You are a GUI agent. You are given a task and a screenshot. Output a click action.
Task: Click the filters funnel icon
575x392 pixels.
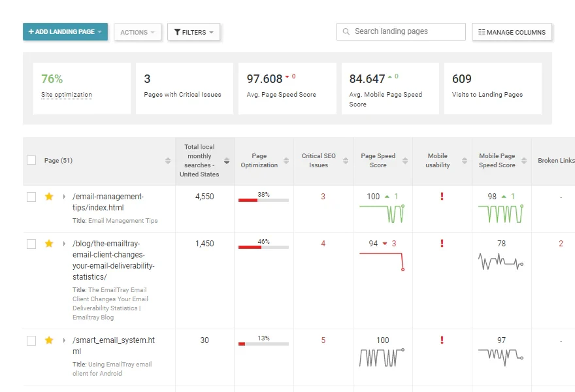[x=178, y=31]
